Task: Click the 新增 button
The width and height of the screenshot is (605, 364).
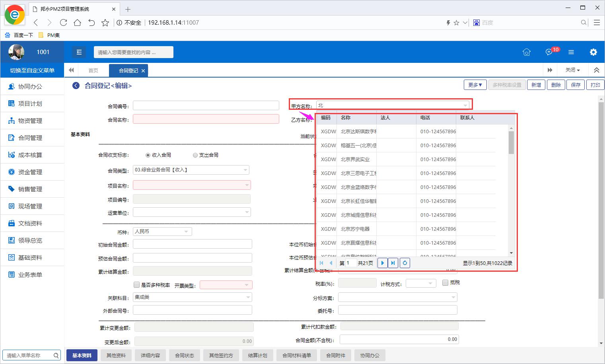Action: click(536, 85)
